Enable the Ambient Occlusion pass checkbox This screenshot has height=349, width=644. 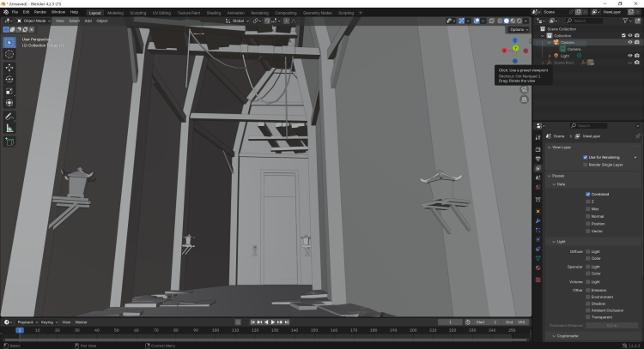click(587, 310)
